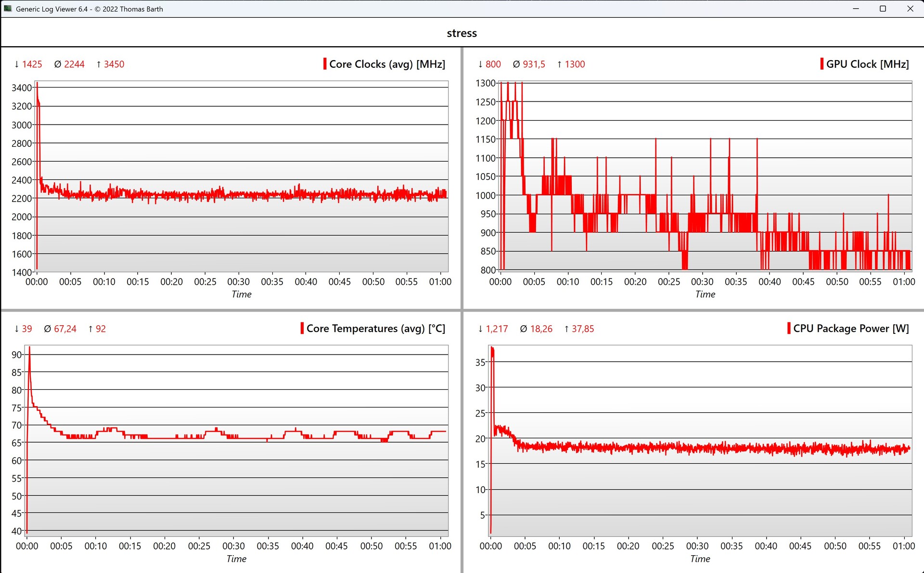Click the red GPU Clock legend swatch
Viewport: 924px width, 573px height.
(x=821, y=64)
